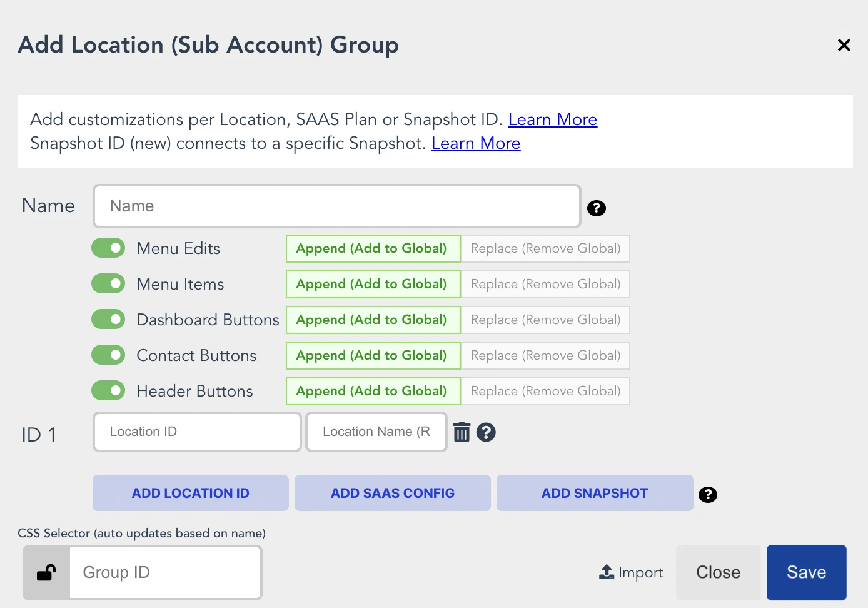Select Replace (Remove Global) for Header Buttons
Image resolution: width=868 pixels, height=608 pixels.
click(545, 391)
